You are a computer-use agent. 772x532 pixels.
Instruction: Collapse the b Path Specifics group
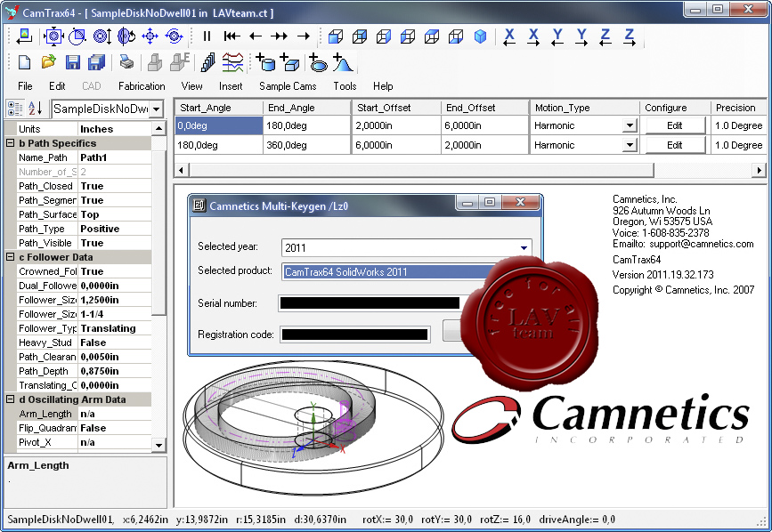pyautogui.click(x=10, y=143)
